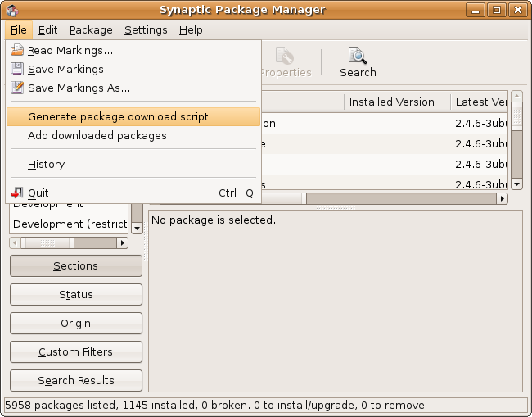Viewport: 532px width, 417px height.
Task: Sort by Latest Version column header
Action: point(480,102)
